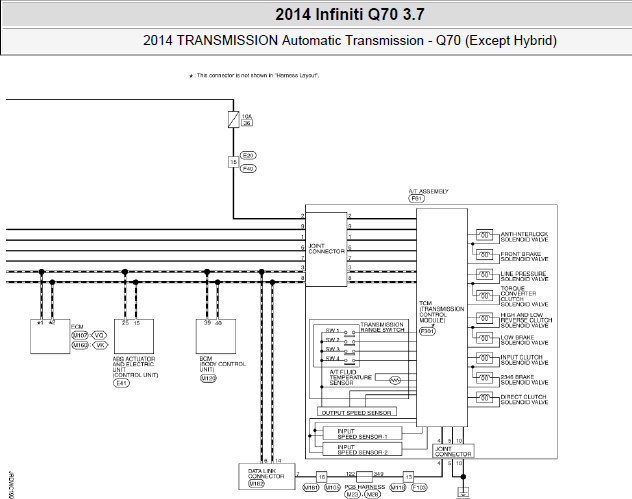
Task: Click the SW 1 switch contact symbol
Action: (349, 333)
